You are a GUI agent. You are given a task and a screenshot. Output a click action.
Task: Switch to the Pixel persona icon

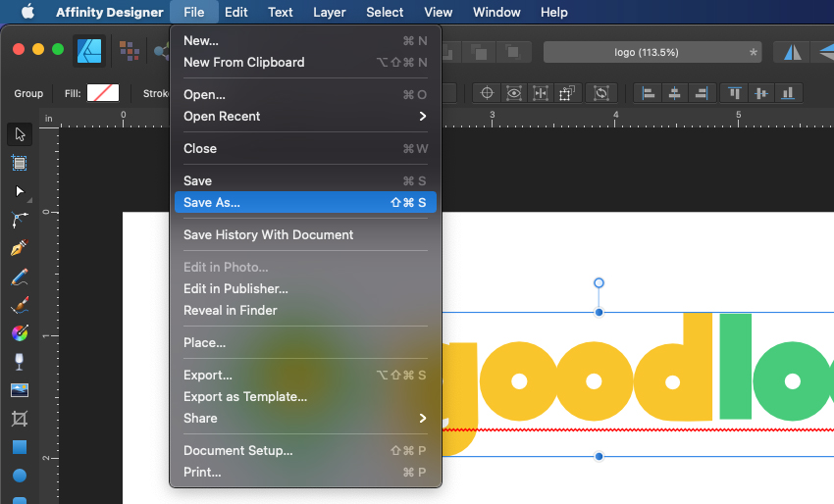(130, 51)
